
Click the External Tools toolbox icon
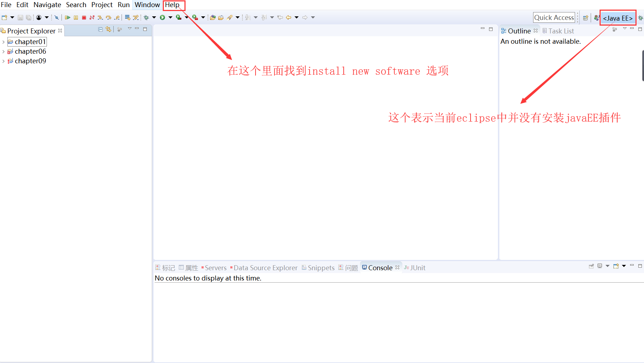195,17
